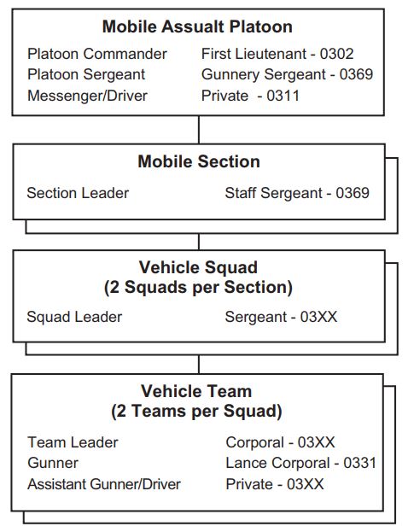The width and height of the screenshot is (408, 532).
Task: Select the 2 Squads per Section subtitle
Action: [198, 288]
